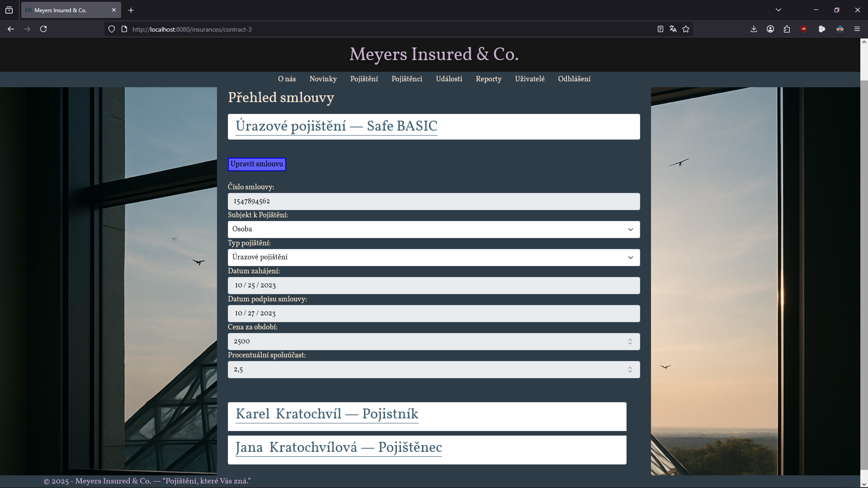Open the Firefox account profile icon
Viewport: 868px width, 488px height.
(x=770, y=29)
